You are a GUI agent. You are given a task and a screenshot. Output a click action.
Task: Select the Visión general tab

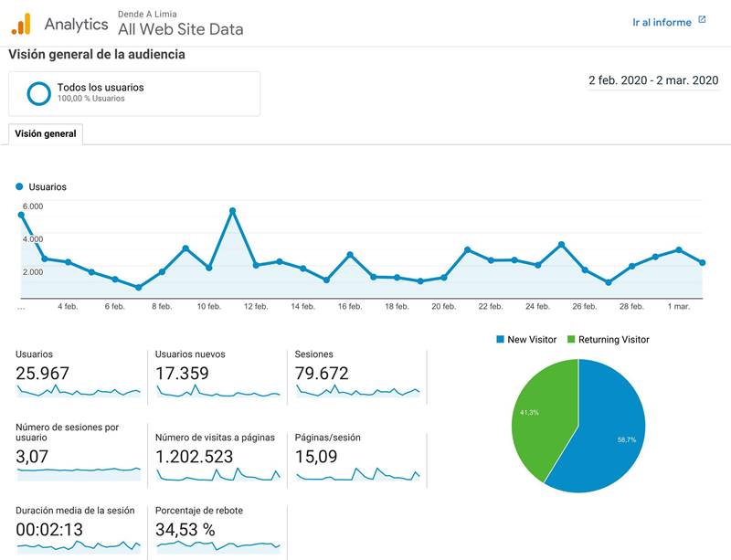(x=45, y=133)
